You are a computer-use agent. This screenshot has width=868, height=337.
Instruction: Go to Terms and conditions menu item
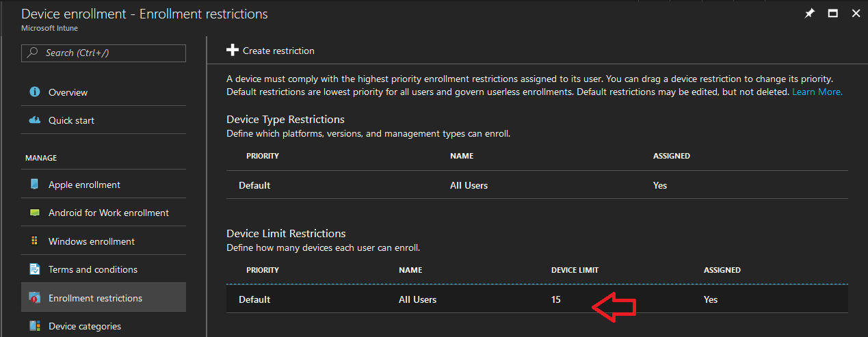(x=104, y=269)
